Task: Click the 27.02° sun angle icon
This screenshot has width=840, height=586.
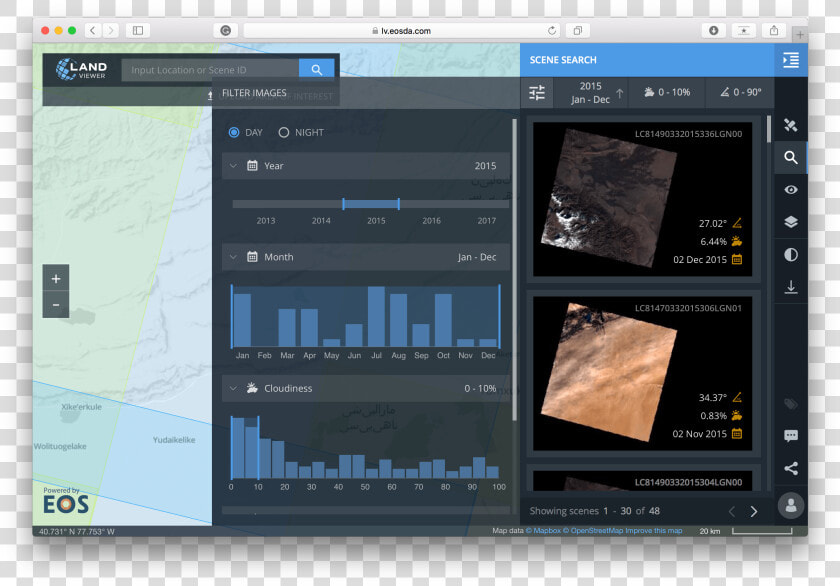Action: [737, 223]
